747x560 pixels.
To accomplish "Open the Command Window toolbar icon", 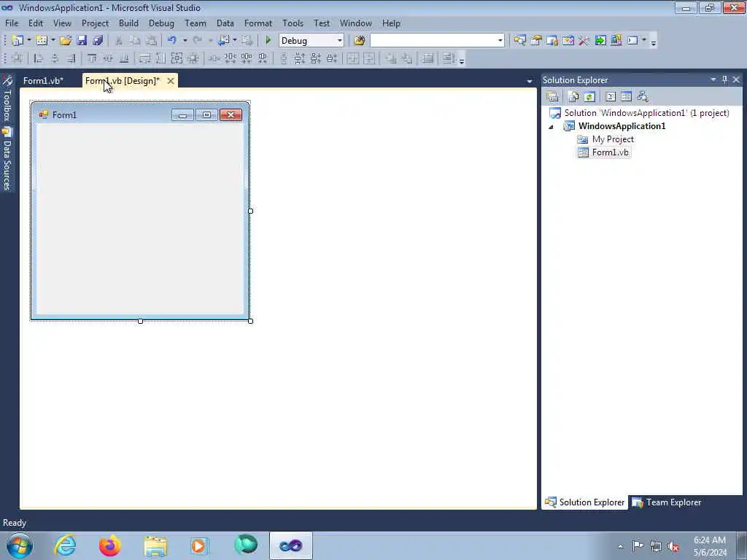I will pos(632,41).
